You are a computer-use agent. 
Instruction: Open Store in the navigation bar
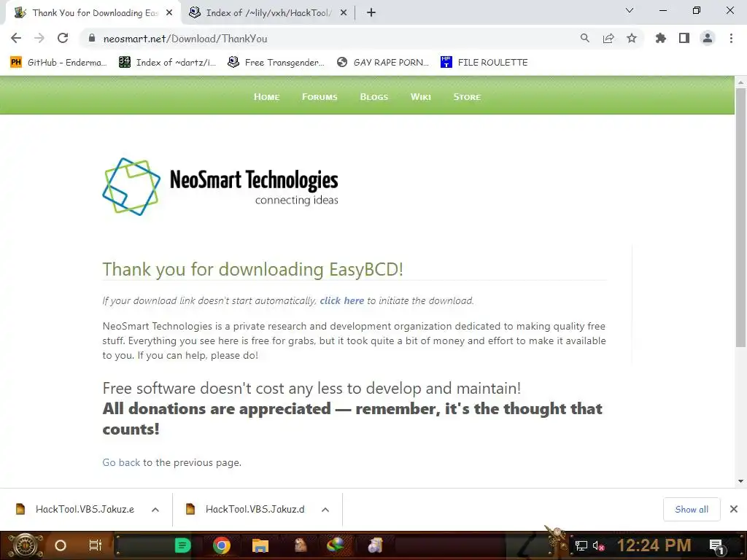(x=467, y=97)
